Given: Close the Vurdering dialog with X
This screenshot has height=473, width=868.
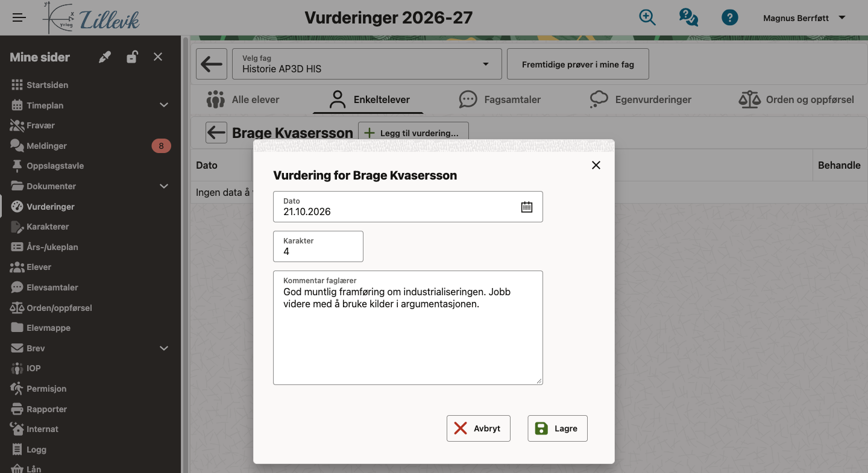Looking at the screenshot, I should pos(596,165).
